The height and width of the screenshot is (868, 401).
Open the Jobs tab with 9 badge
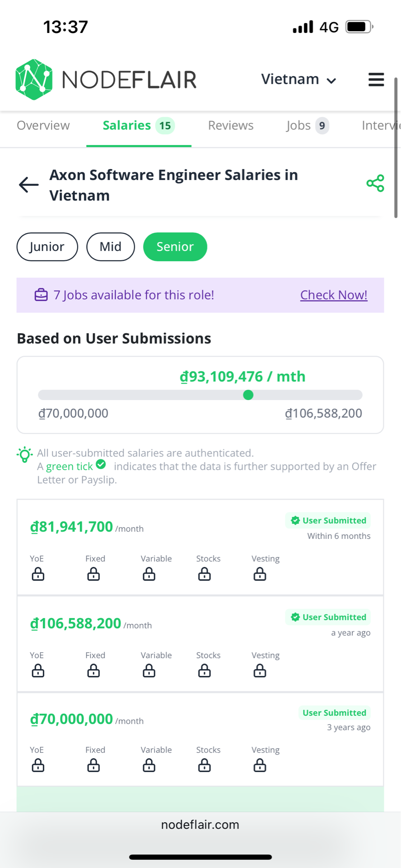[308, 125]
